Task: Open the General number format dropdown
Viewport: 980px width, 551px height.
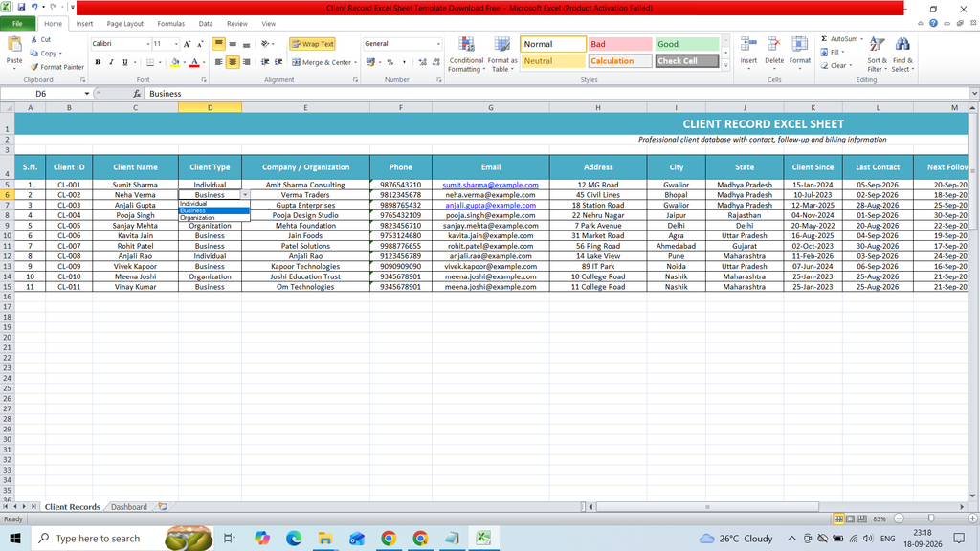Action: click(438, 44)
